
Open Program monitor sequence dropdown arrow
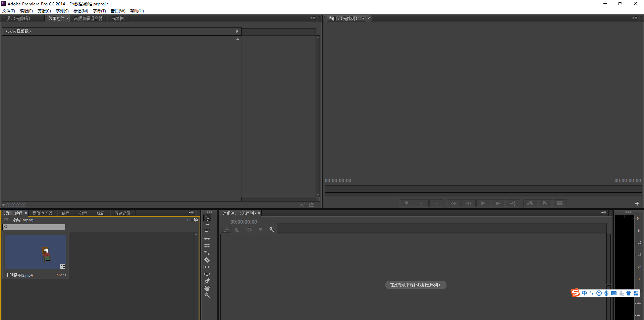pyautogui.click(x=363, y=18)
